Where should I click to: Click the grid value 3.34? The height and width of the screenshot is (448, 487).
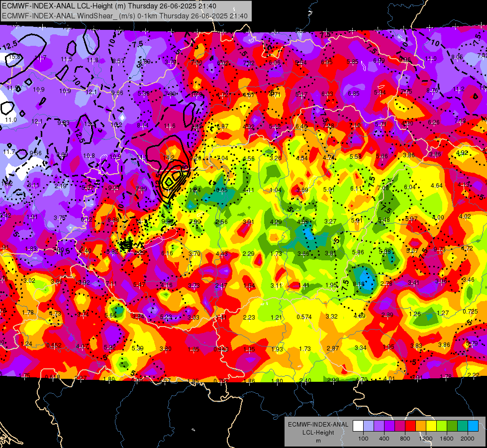[360, 347]
